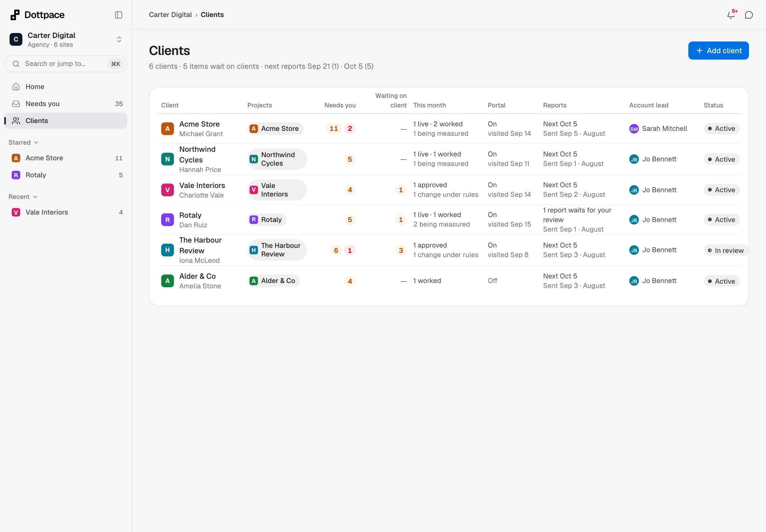Open Alder & Co project chip
Image resolution: width=766 pixels, height=532 pixels.
(x=273, y=281)
